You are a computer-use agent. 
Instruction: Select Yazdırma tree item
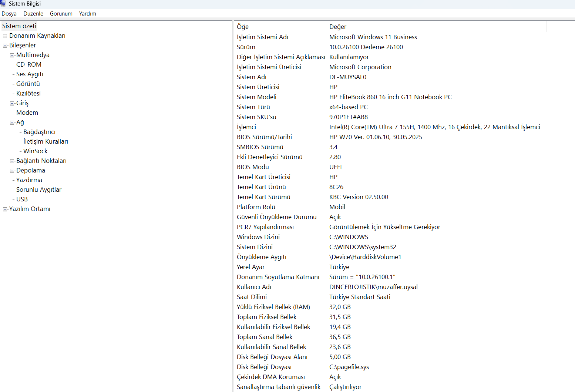point(29,180)
